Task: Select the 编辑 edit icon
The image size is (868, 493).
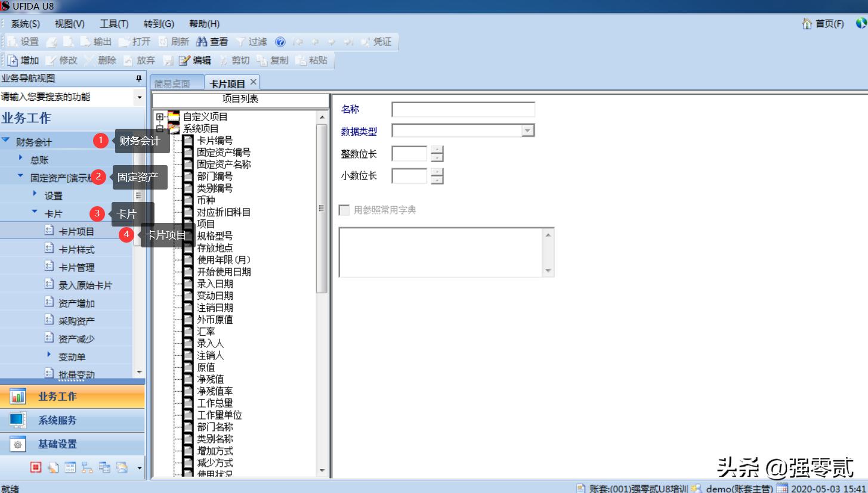Action: (197, 60)
